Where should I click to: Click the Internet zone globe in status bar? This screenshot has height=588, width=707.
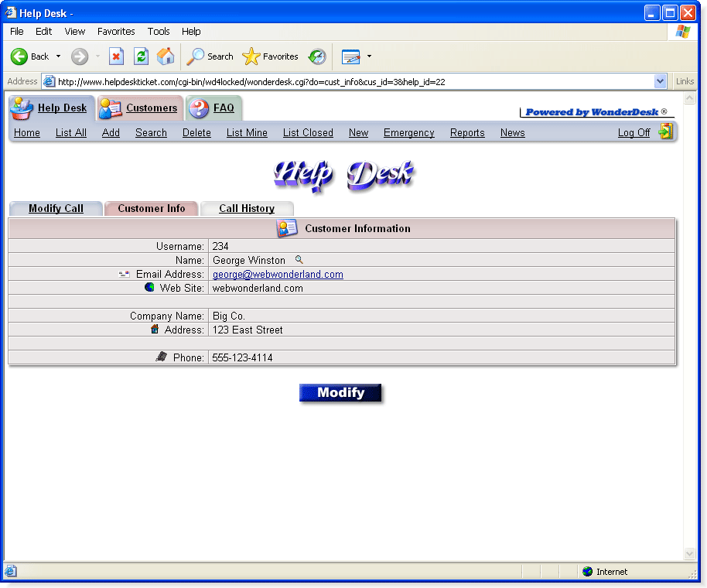click(x=587, y=571)
